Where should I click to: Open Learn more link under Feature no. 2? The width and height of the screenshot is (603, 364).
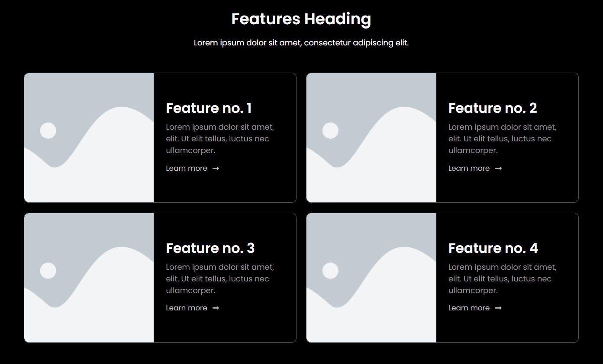tap(475, 169)
